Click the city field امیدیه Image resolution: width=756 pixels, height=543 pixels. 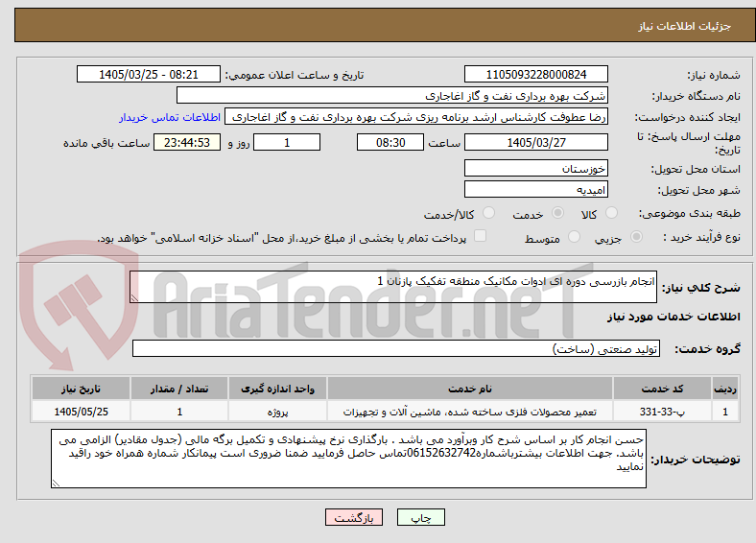535,189
